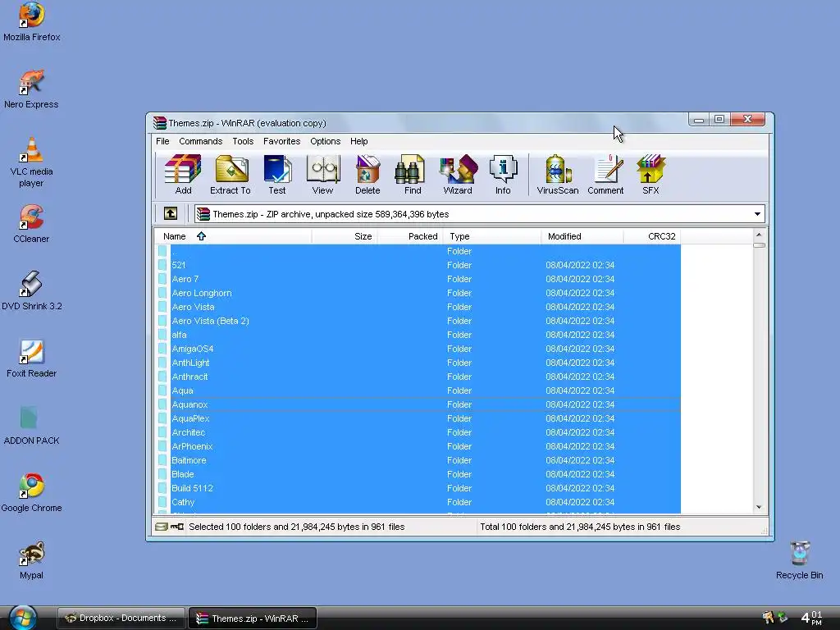The image size is (840, 630).
Task: Click the Themes.zip archive path field
Action: coord(479,214)
